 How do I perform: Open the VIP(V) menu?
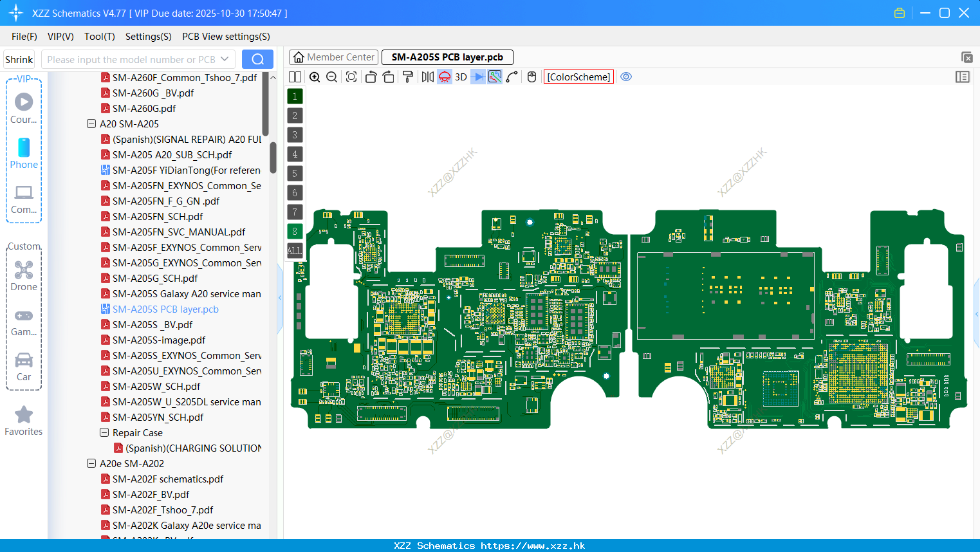[x=60, y=37]
